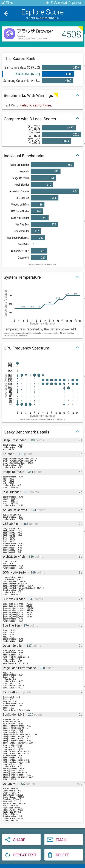The image size is (85, 868).
Task: Collapse the Geeky Benchmark Details section
Action: (x=77, y=432)
